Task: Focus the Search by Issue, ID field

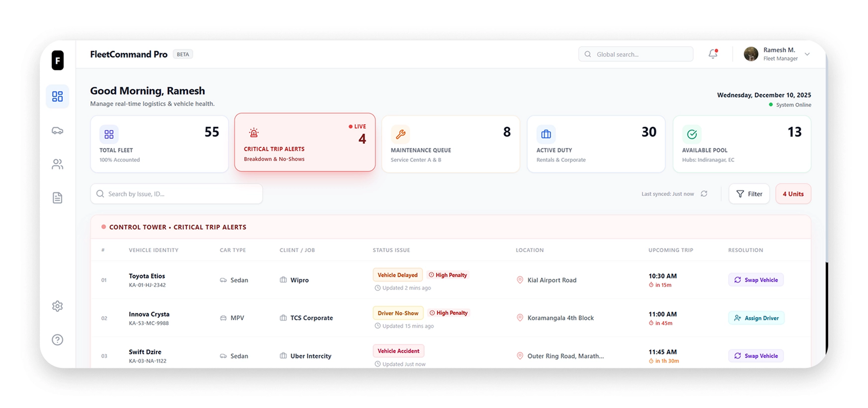Action: coord(177,194)
